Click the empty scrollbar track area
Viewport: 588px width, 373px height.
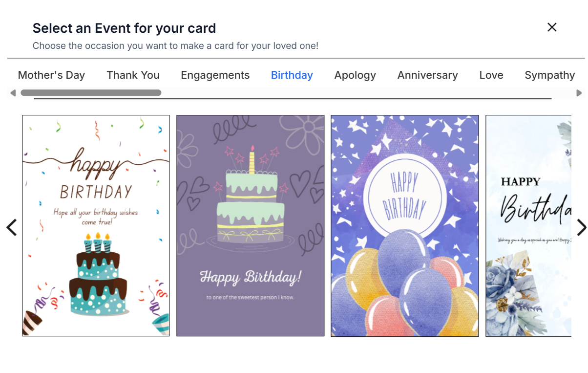(x=366, y=93)
